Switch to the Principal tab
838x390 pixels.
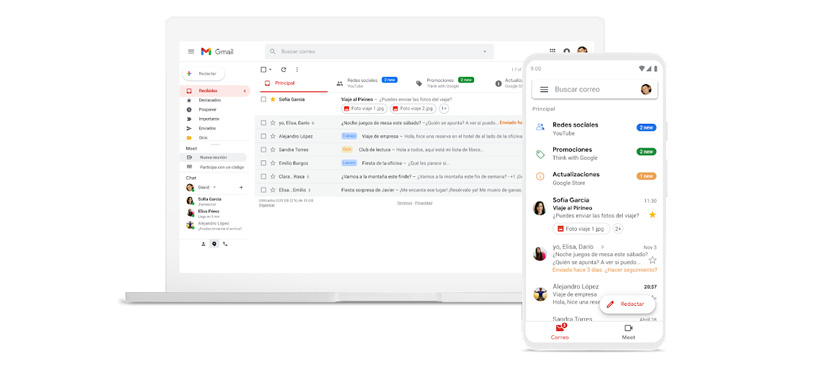(x=293, y=83)
